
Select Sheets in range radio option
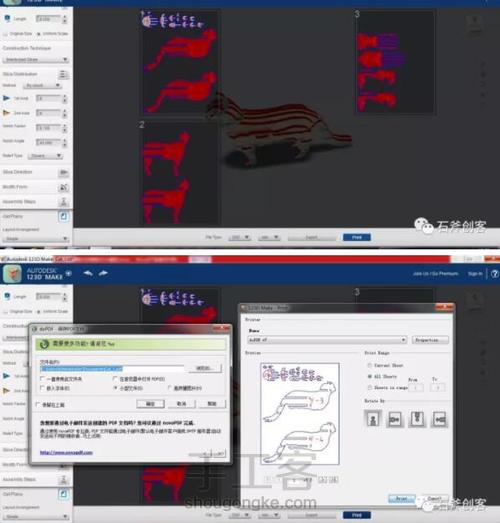tap(370, 387)
